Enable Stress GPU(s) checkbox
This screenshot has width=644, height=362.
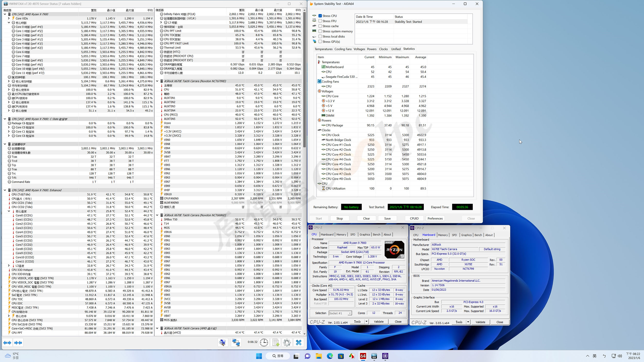click(x=320, y=42)
